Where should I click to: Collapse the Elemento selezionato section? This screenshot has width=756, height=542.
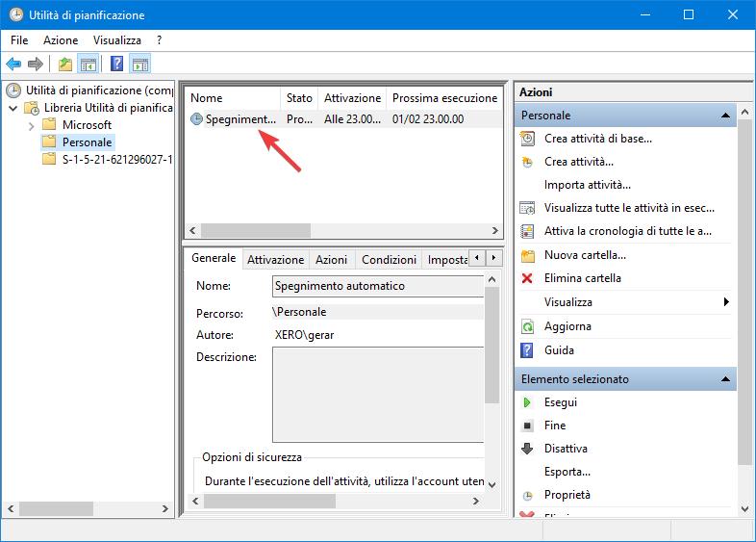tap(725, 379)
